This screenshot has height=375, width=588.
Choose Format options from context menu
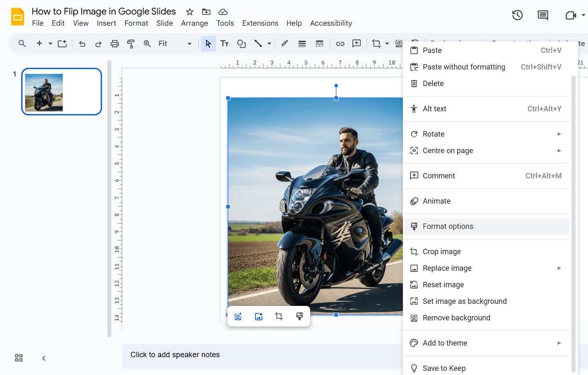pos(448,226)
